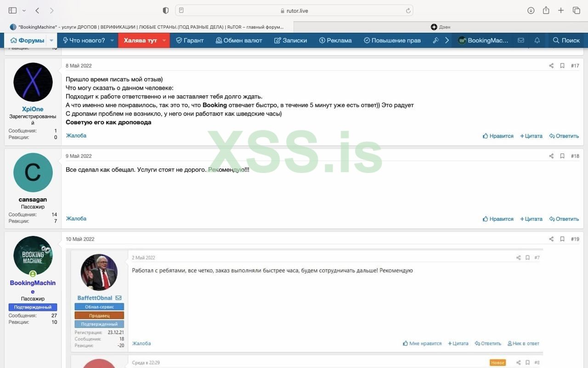Open the sidebar tab group dropdown chevron

point(24,11)
